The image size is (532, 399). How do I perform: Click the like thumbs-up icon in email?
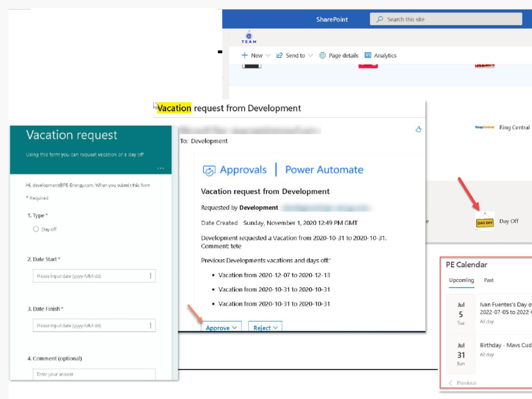418,129
